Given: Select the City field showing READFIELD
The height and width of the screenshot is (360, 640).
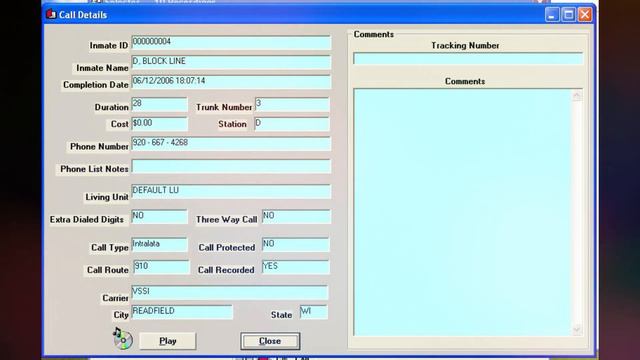Looking at the screenshot, I should click(x=182, y=312).
